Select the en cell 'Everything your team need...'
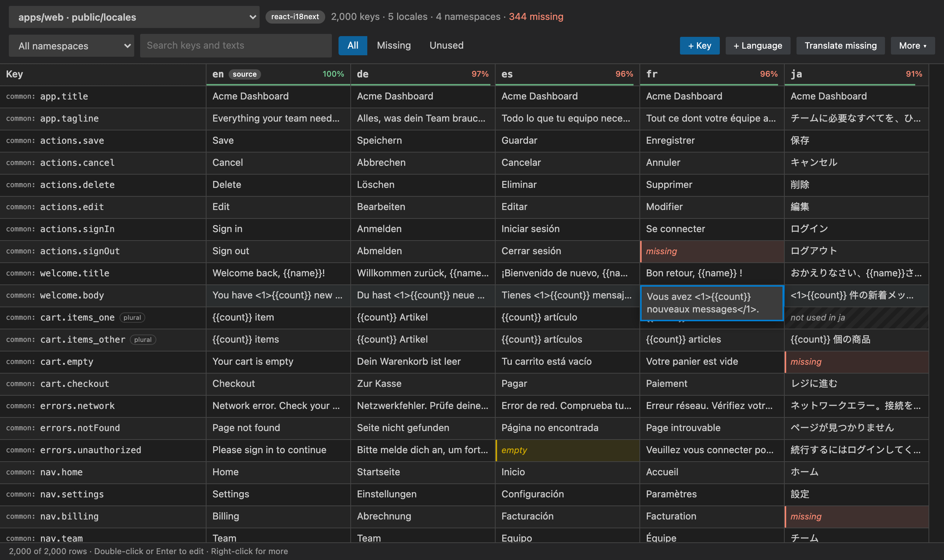The image size is (944, 560). click(x=278, y=119)
